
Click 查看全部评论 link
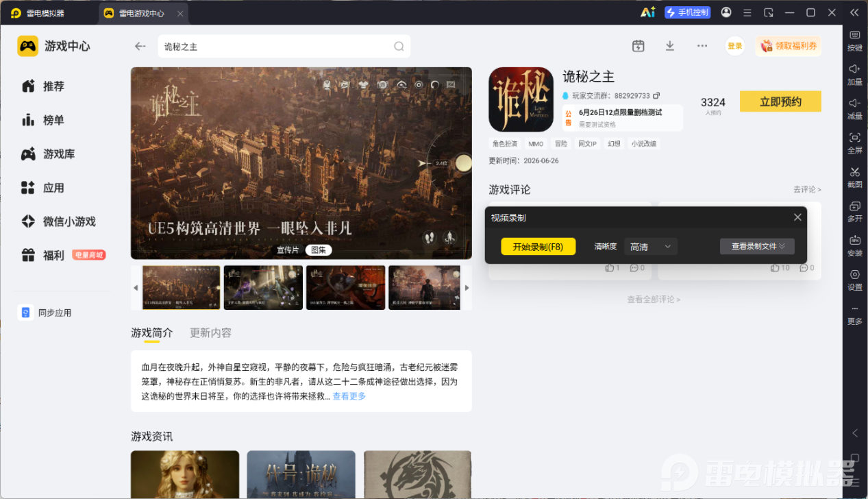[654, 300]
